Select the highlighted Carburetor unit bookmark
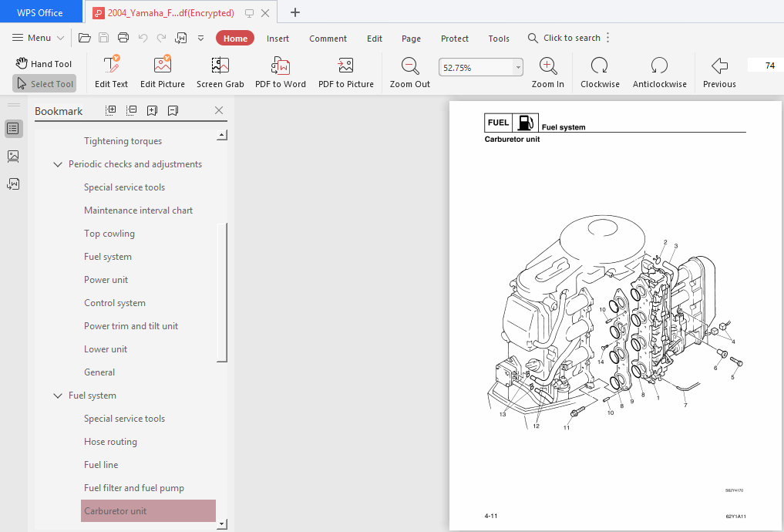Viewport: 784px width, 532px height. [x=149, y=511]
